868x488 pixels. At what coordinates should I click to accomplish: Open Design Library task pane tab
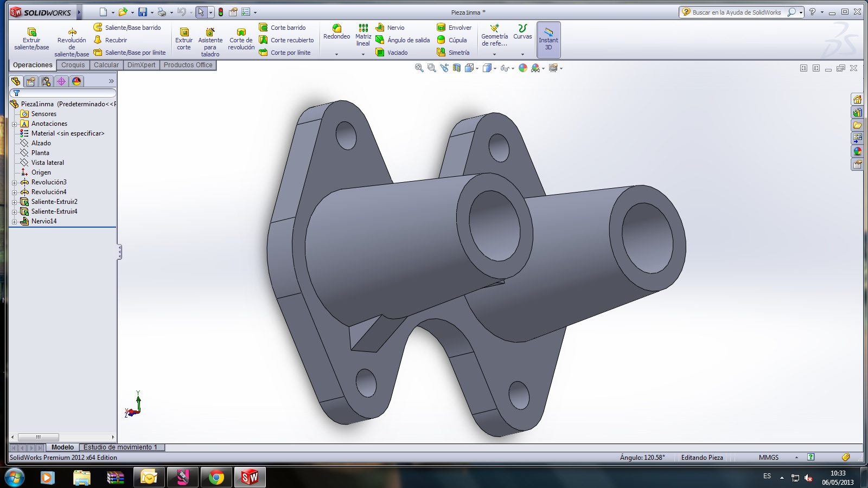pos(857,112)
